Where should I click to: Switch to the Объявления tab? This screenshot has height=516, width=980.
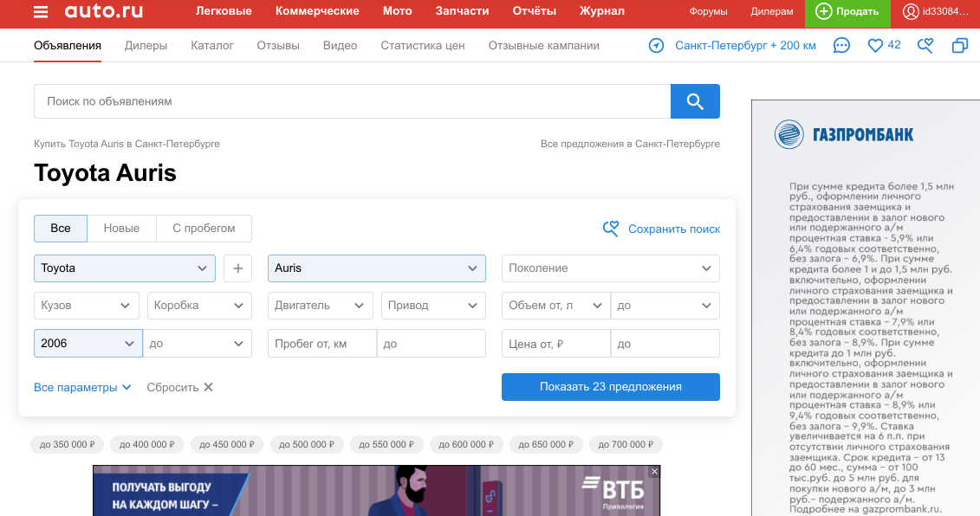[68, 46]
